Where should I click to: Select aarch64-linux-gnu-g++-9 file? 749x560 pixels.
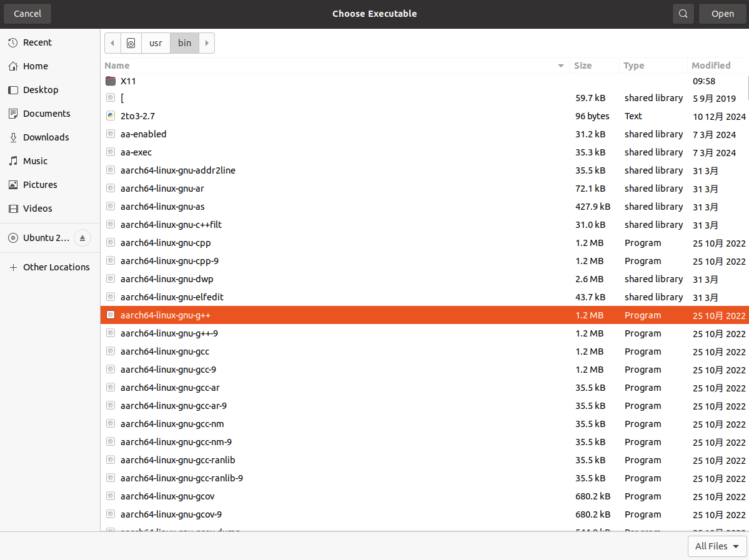coord(424,333)
